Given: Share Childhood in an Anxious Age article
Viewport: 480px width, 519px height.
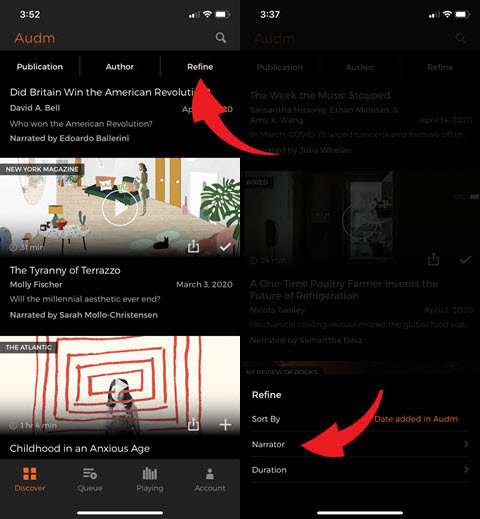Looking at the screenshot, I should [x=193, y=424].
